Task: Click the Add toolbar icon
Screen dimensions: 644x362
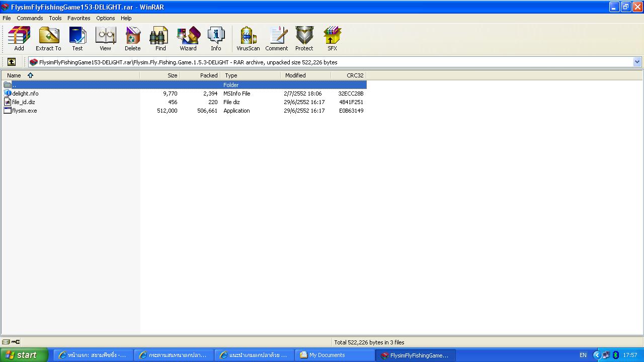Action: 19,39
